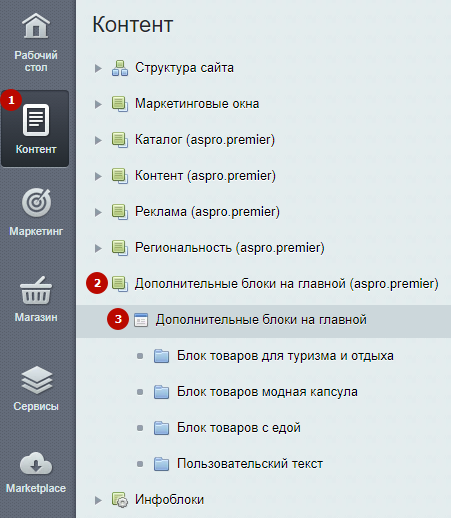Open the Рабочий стол home icon
Screen dimensions: 451x518
tap(36, 26)
